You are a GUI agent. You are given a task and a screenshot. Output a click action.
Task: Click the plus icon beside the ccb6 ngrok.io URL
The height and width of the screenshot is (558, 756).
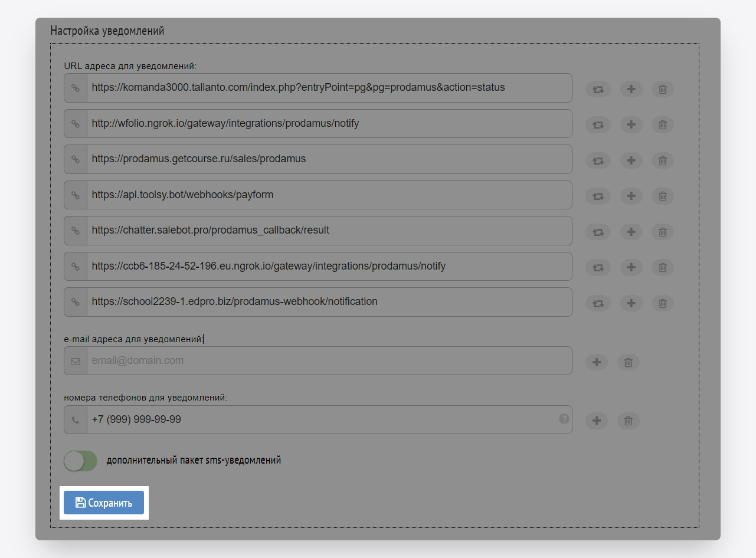[x=631, y=268]
